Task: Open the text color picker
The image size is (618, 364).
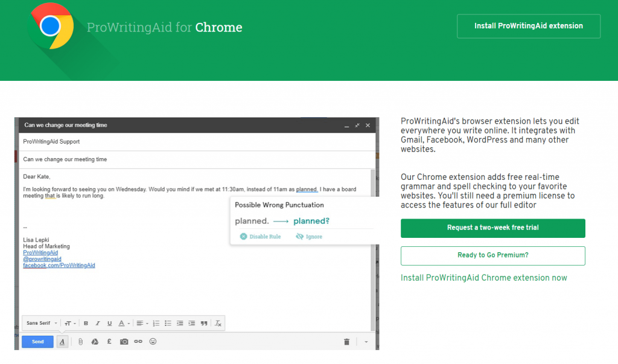Action: coord(124,324)
